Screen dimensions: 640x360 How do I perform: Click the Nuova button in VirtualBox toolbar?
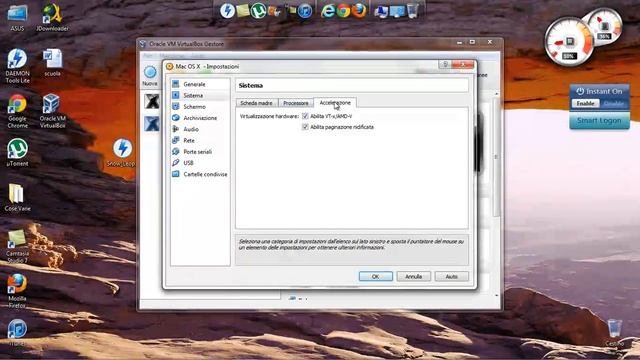click(x=150, y=76)
